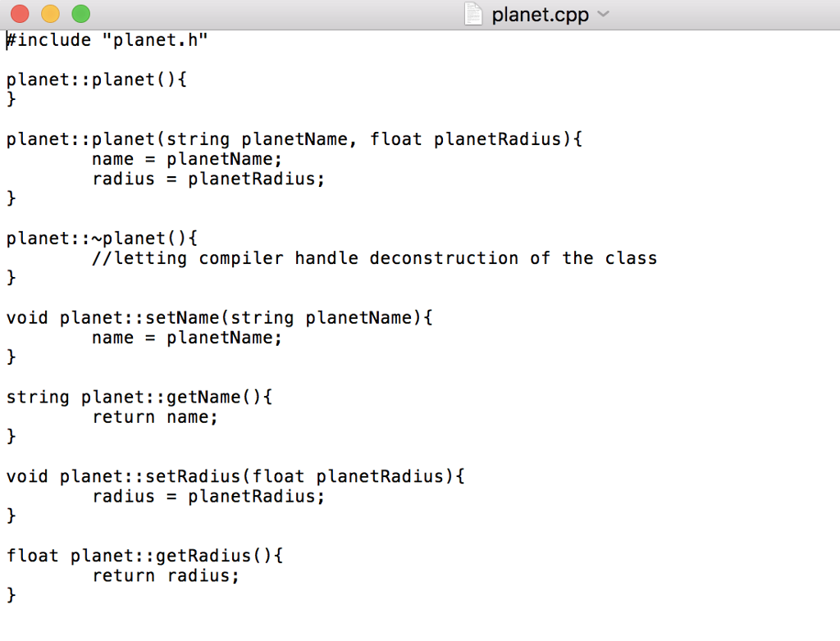Click the document proxy icon in title bar
This screenshot has width=840, height=641.
[472, 14]
